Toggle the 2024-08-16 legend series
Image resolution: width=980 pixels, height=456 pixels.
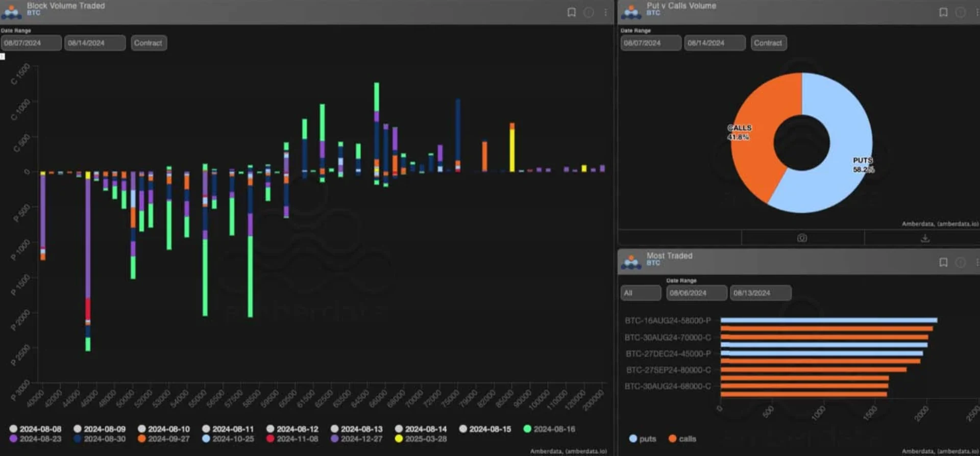tap(550, 429)
